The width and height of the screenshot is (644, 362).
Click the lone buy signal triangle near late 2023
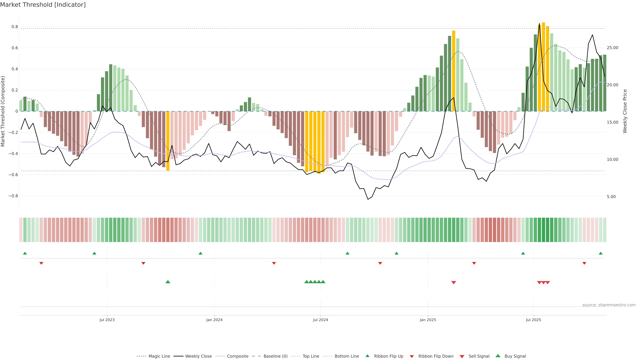168,282
